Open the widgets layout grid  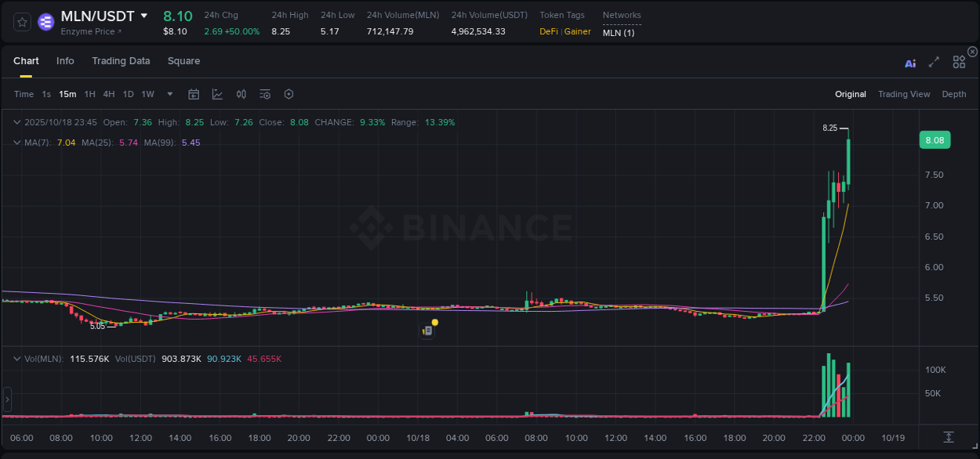[959, 62]
